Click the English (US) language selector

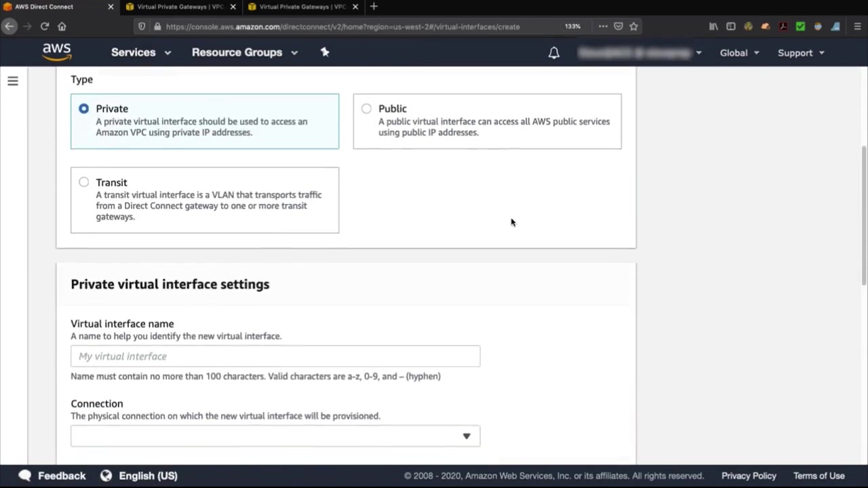point(148,476)
